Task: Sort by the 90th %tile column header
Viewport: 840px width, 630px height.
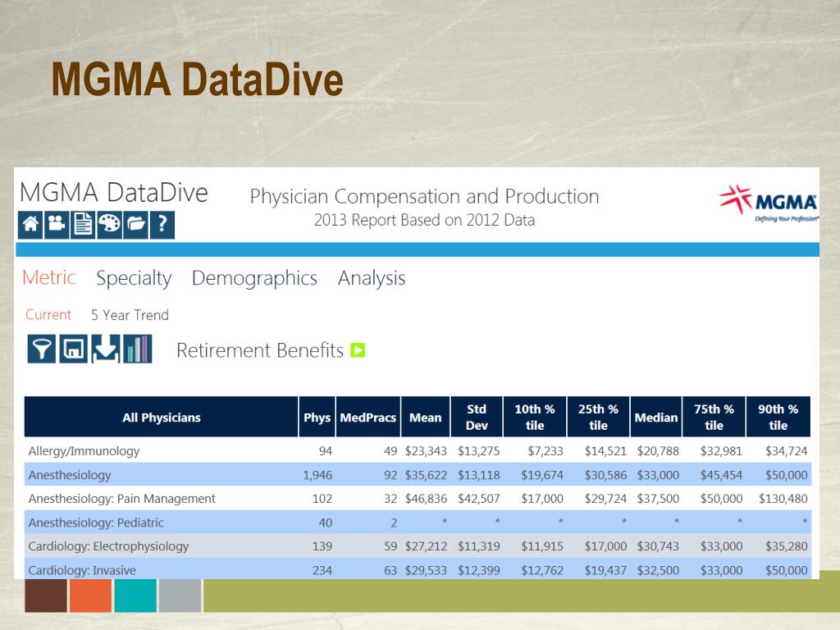Action: pyautogui.click(x=778, y=417)
